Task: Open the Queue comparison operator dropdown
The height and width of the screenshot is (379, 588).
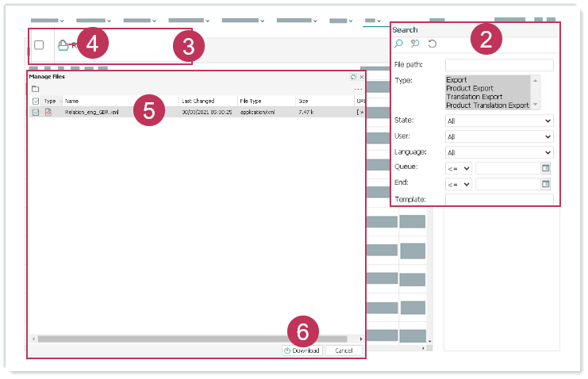Action: (459, 168)
